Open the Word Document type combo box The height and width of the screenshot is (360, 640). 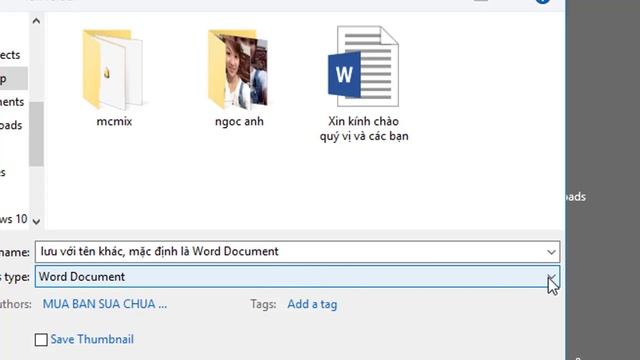click(x=297, y=277)
